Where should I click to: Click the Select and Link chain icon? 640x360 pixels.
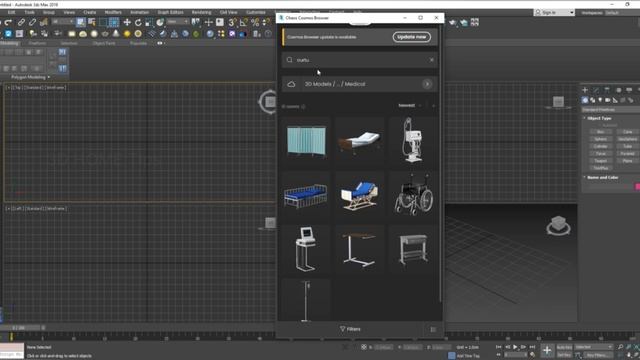point(21,22)
